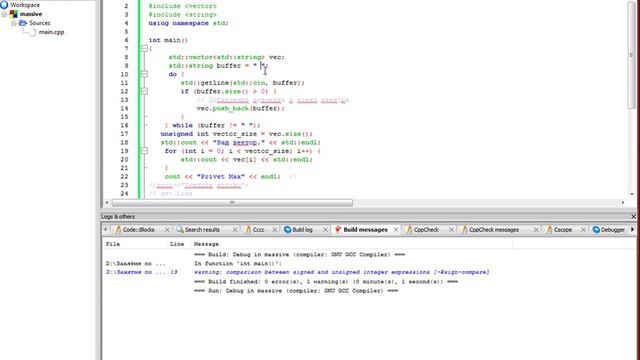Click the editor vertical scrollbar thumb
This screenshot has width=640, height=360.
coord(631,55)
